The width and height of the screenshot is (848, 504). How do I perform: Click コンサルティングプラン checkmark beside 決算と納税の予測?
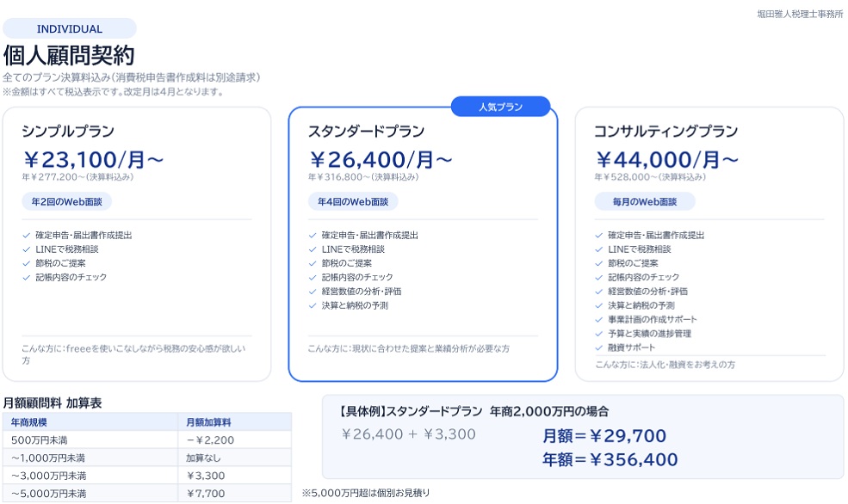(x=598, y=305)
